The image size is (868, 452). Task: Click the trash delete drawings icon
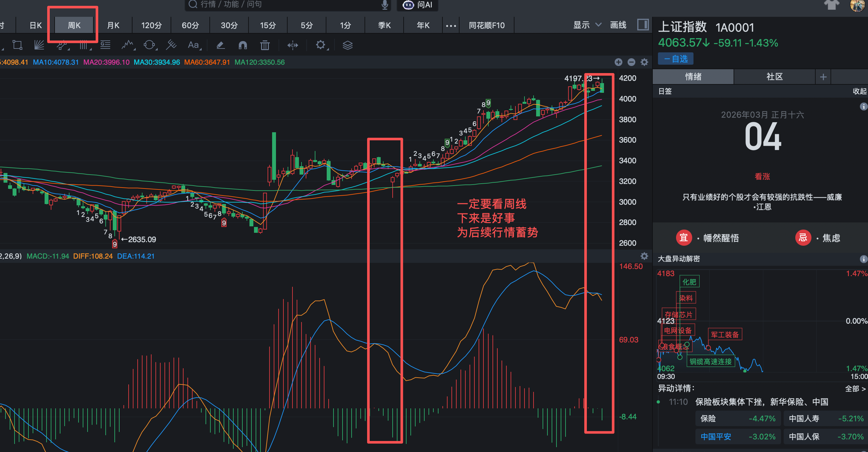(x=265, y=45)
